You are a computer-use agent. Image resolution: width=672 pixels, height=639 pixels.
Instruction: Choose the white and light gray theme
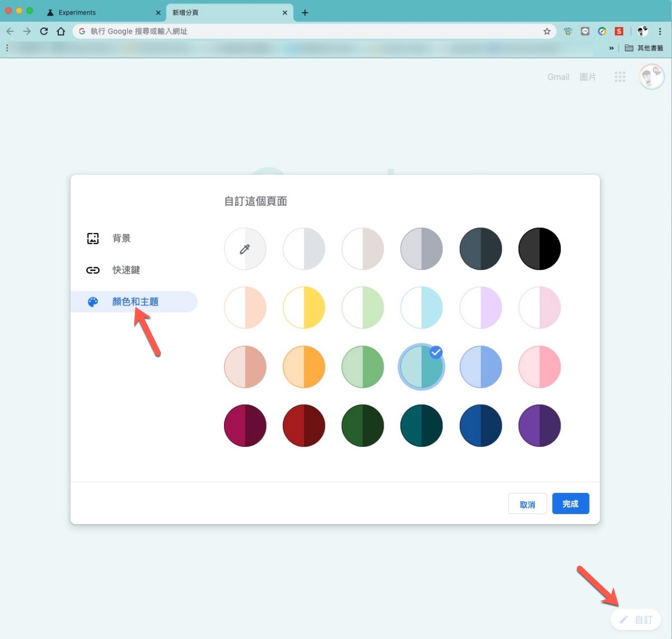point(304,249)
